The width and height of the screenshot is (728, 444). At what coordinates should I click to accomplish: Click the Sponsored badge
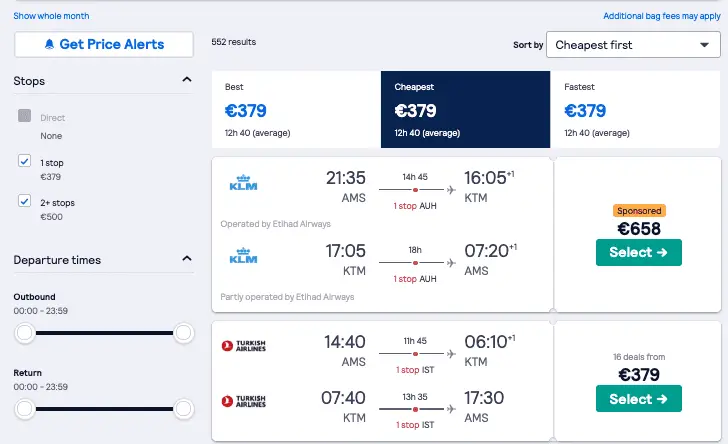click(639, 211)
